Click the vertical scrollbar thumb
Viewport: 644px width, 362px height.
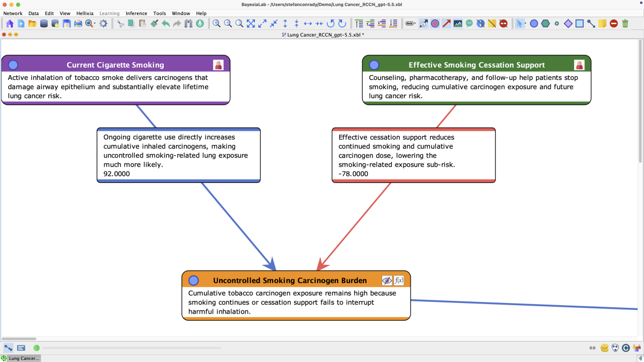click(640, 102)
